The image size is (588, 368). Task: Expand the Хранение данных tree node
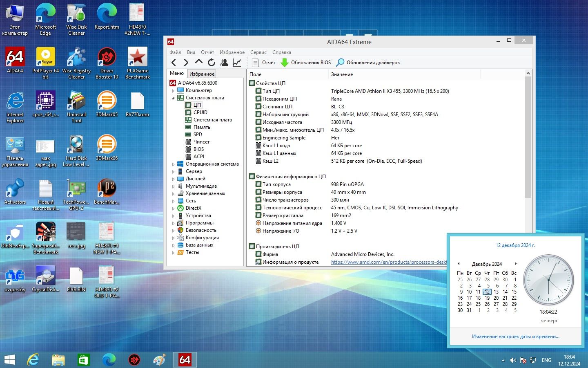coord(173,194)
